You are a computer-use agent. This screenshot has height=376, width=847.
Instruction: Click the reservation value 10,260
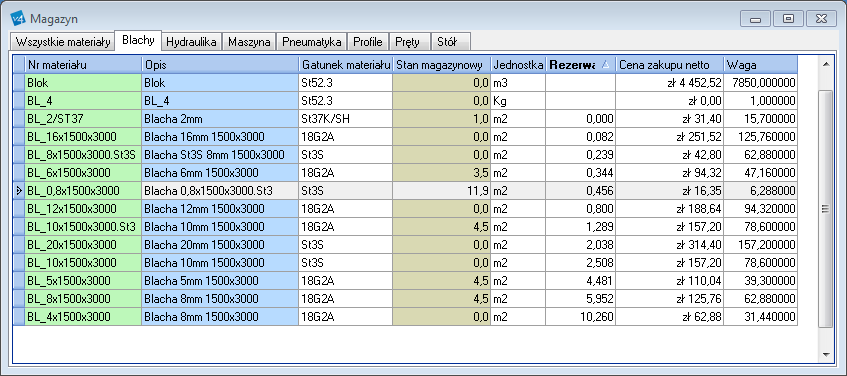pos(581,317)
